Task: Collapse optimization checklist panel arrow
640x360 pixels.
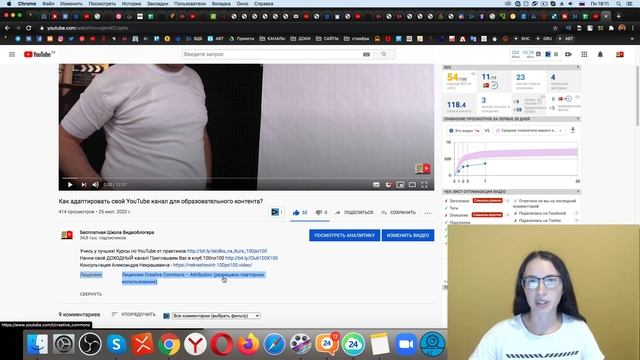Action: coord(578,191)
